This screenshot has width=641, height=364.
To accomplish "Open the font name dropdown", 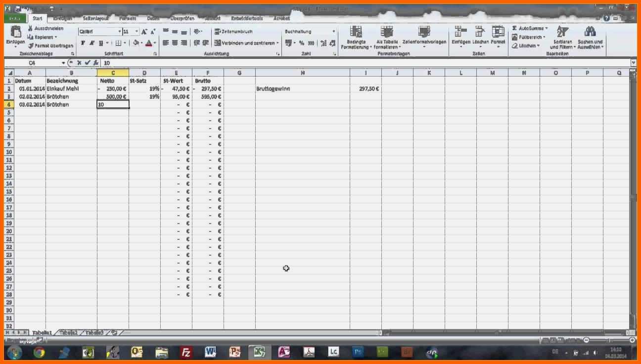I will pos(119,32).
